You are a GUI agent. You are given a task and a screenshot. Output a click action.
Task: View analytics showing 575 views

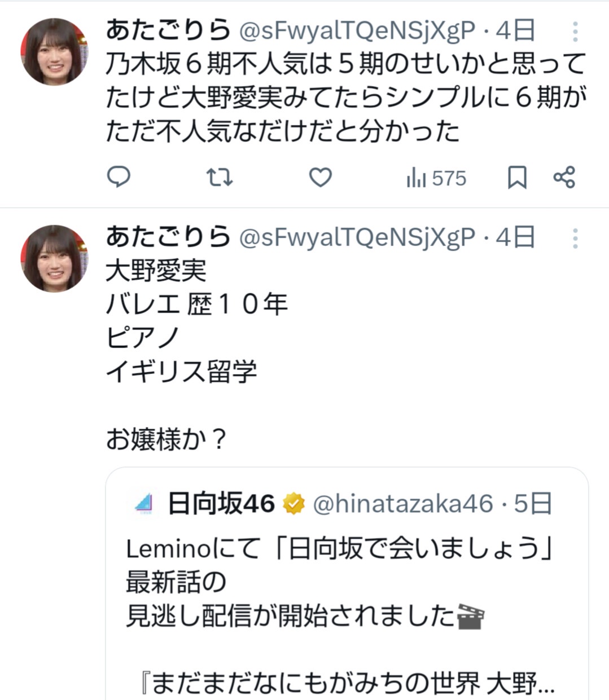tap(436, 178)
